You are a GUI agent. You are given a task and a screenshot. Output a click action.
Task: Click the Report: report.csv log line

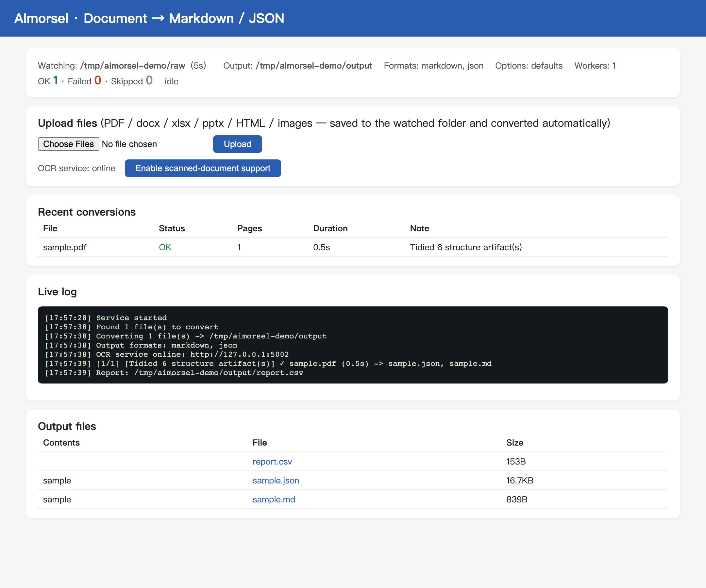click(174, 373)
